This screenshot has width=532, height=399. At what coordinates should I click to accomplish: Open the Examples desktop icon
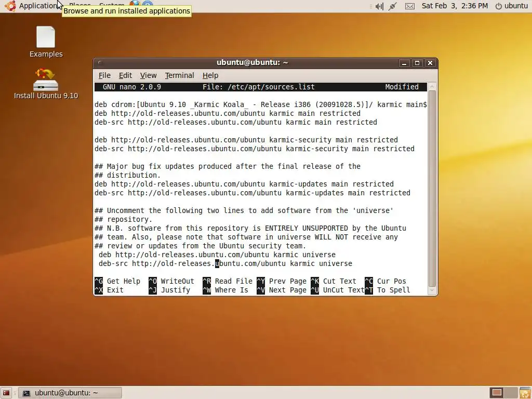tap(46, 42)
